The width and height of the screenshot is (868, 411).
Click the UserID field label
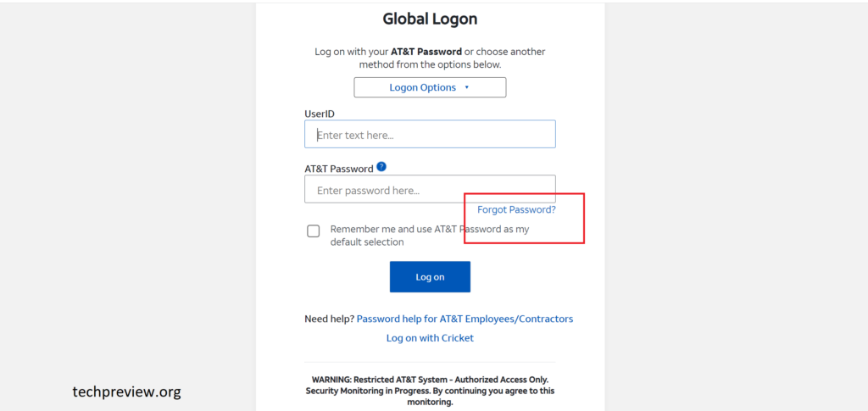point(320,113)
